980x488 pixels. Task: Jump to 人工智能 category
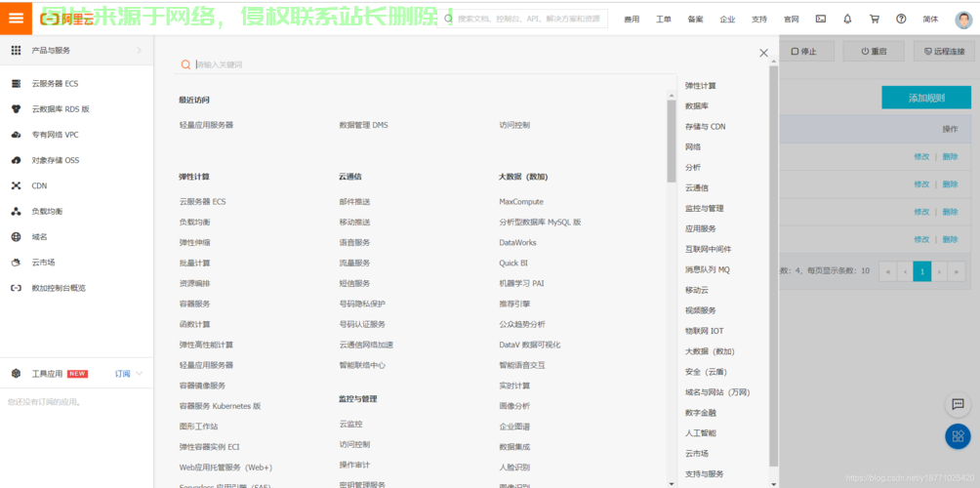pyautogui.click(x=701, y=433)
